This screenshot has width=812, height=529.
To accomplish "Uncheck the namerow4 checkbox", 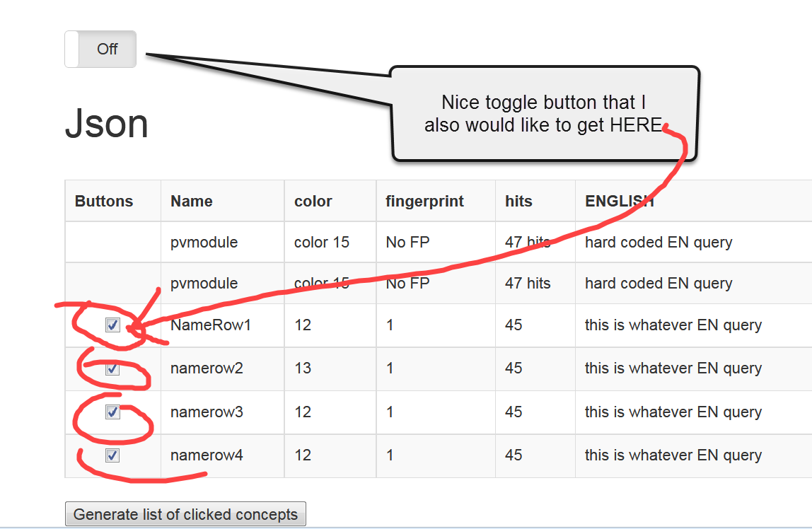I will (112, 455).
